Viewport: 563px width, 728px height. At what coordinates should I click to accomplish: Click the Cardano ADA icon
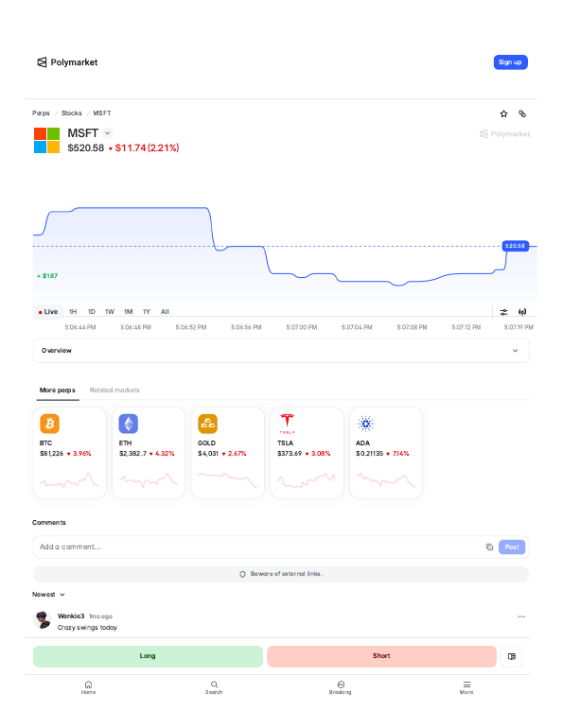click(x=365, y=424)
